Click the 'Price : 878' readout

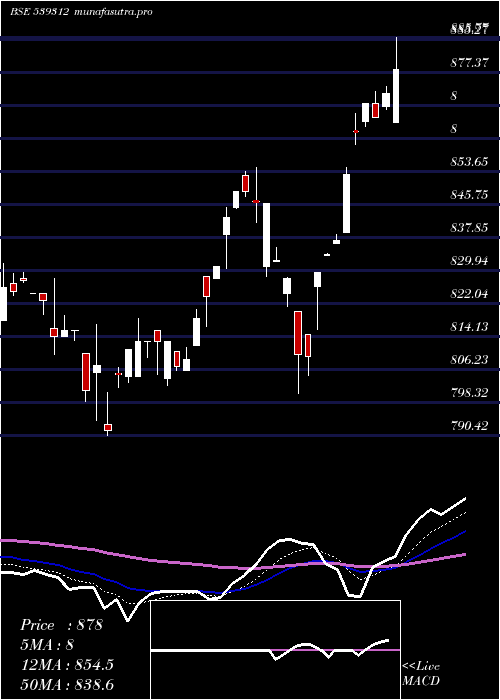tap(61, 625)
